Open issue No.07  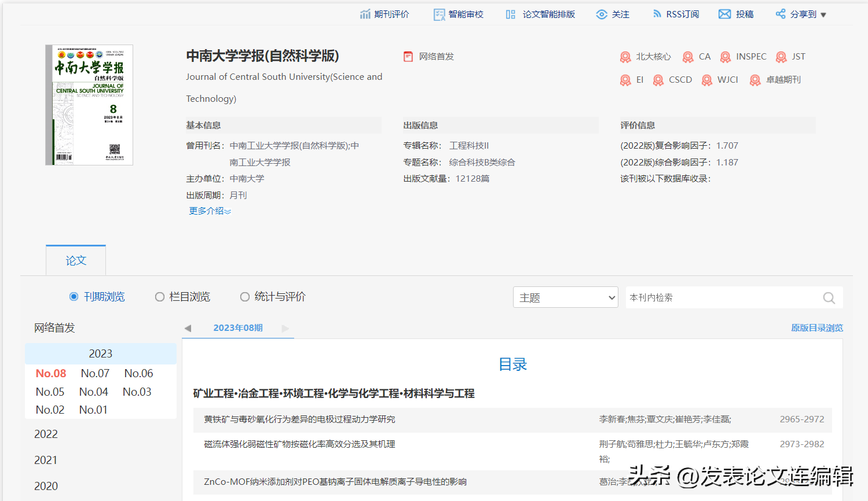(95, 374)
